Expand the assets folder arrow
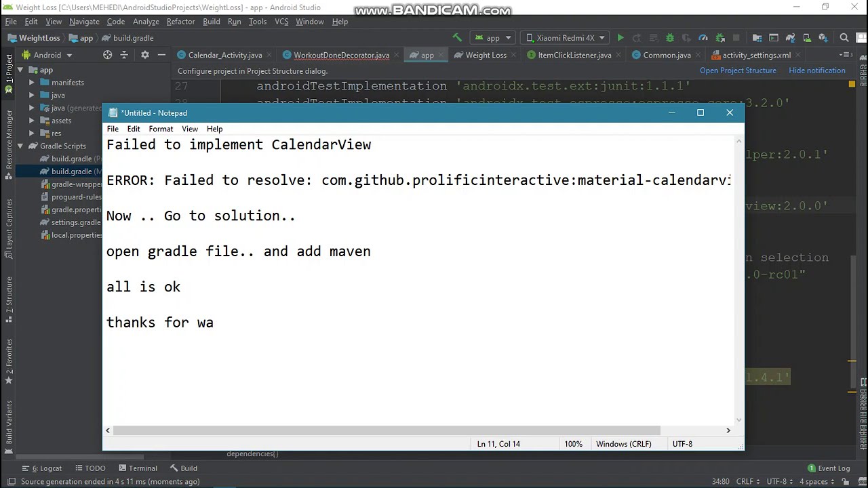 pyautogui.click(x=32, y=121)
